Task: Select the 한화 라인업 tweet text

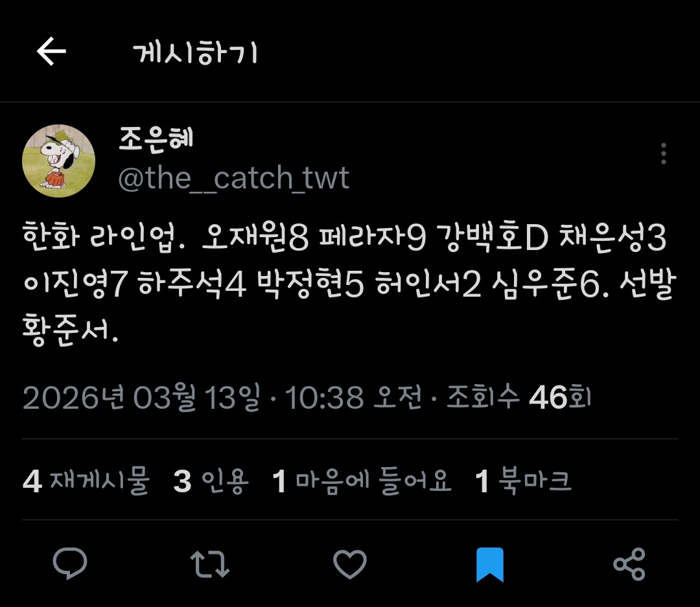Action: (x=349, y=283)
